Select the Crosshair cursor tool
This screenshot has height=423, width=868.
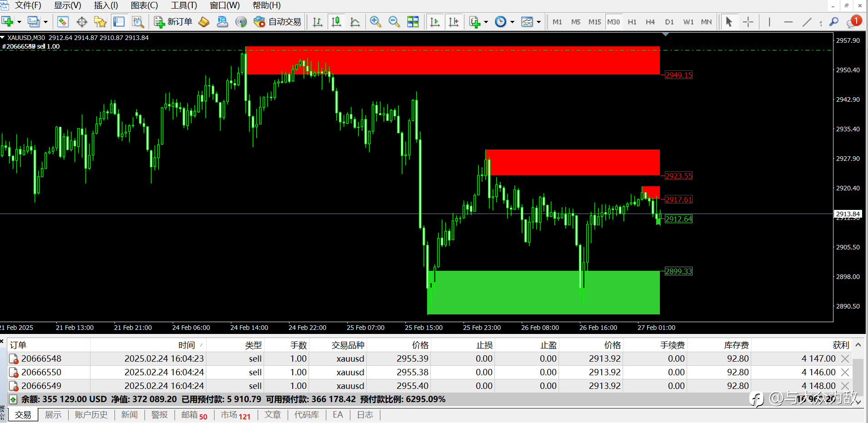(x=748, y=22)
